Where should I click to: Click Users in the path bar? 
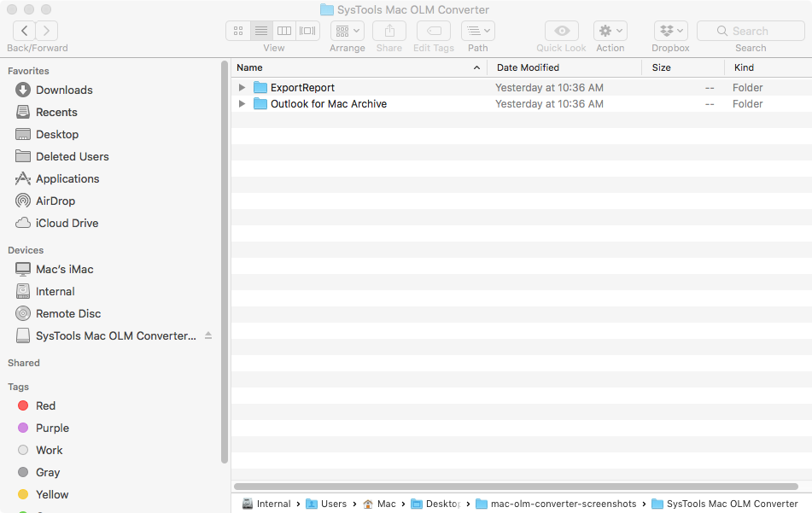click(x=326, y=504)
